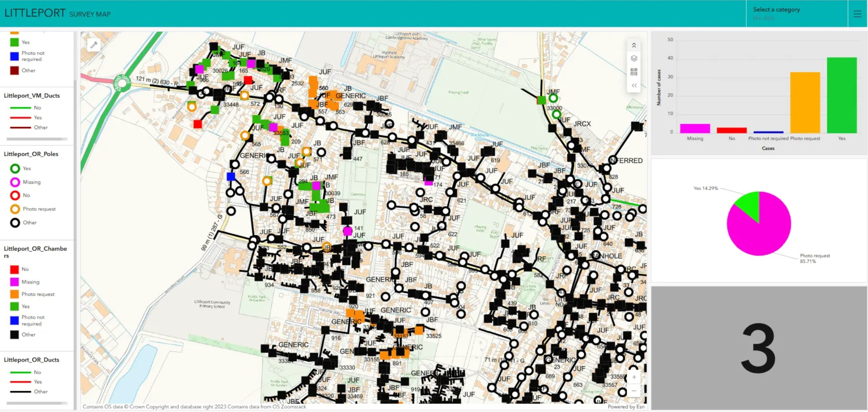
Task: Zoom in on the map with plus button
Action: pos(634,377)
